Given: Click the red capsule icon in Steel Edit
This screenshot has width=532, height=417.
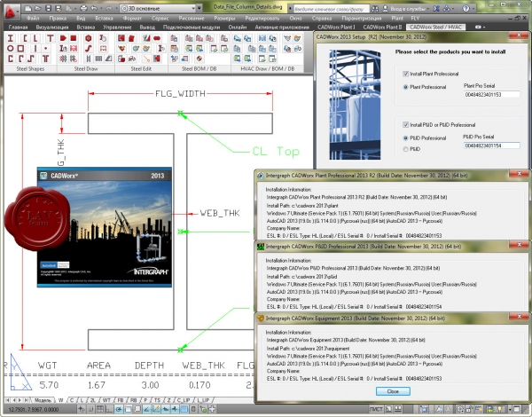Looking at the screenshot, I should [x=157, y=38].
